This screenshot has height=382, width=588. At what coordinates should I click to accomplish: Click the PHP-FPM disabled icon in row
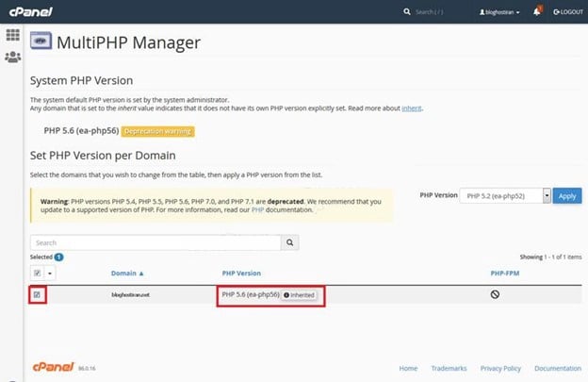[x=495, y=294]
